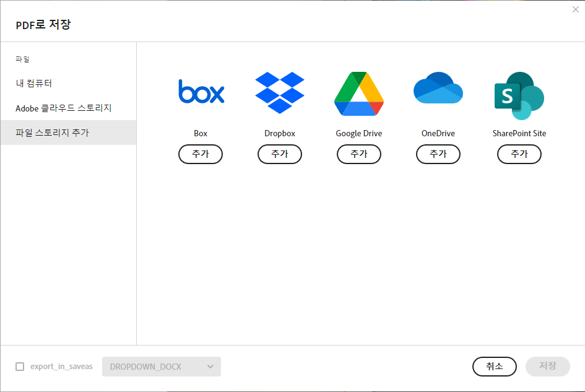
Task: Add SharePoint Site with its 추가 button
Action: point(519,154)
